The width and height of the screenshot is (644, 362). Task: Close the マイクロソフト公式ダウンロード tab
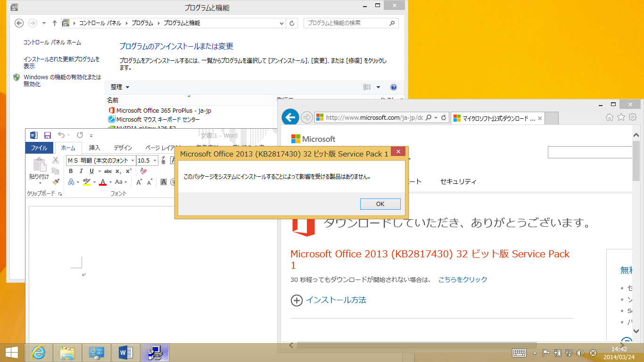click(x=540, y=118)
